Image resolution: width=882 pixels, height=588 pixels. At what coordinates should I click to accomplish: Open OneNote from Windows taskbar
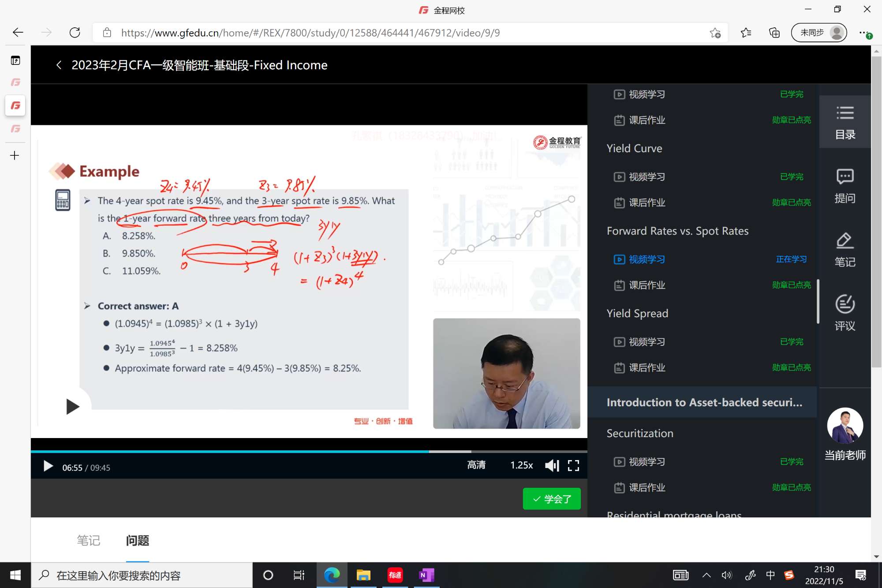point(426,575)
